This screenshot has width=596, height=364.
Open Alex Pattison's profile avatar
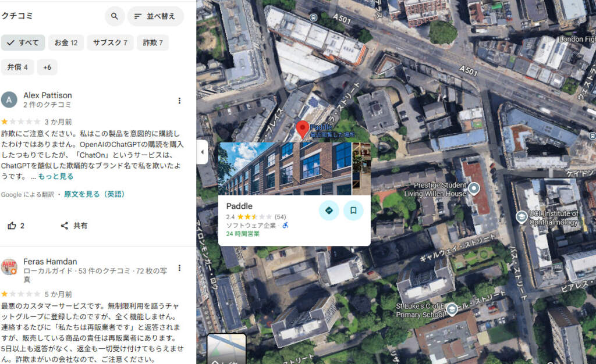pos(9,100)
